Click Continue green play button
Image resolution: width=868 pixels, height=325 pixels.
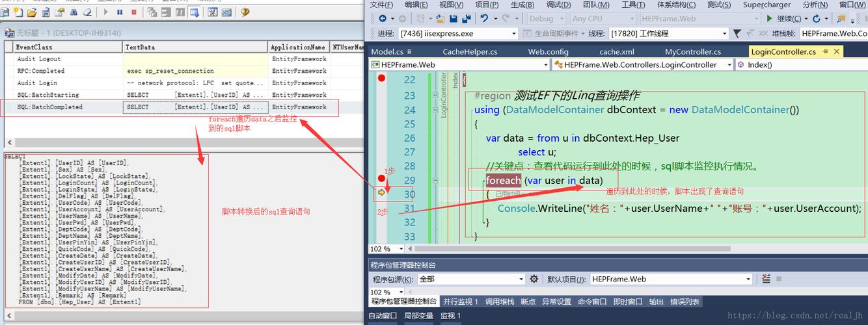(770, 19)
